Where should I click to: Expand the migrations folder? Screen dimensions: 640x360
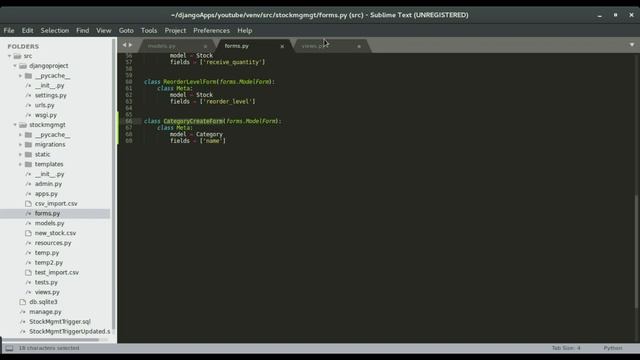coord(20,144)
